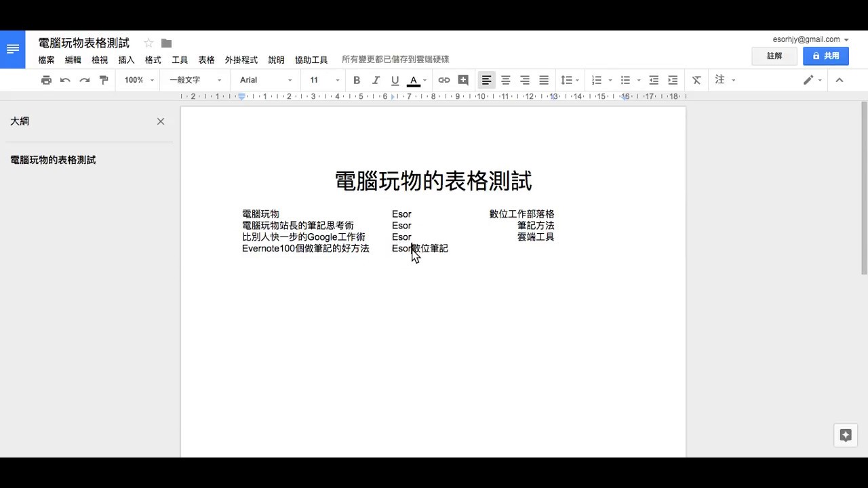
Task: Click the text 比別人快一步的Google工作術
Action: 304,237
